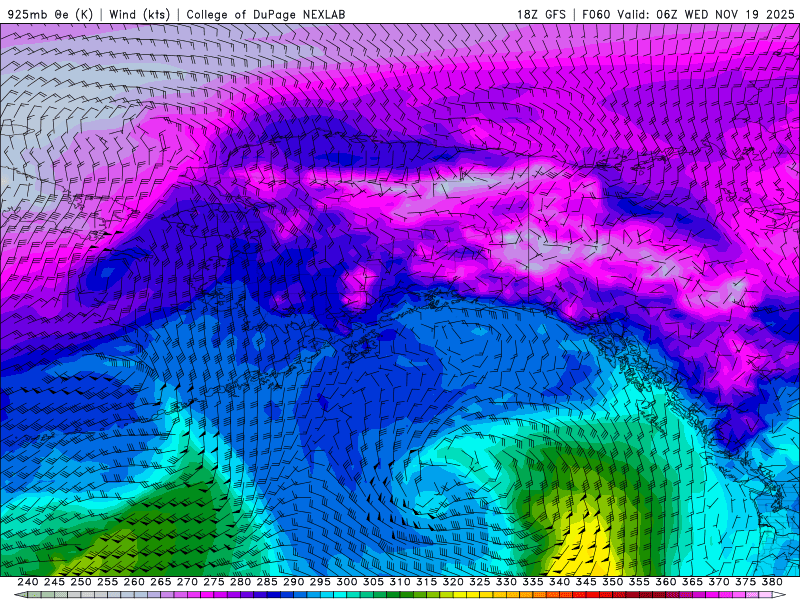Viewport: 800px width, 600px height.
Task: Click the 375 colorbar scale label
Action: [745, 582]
